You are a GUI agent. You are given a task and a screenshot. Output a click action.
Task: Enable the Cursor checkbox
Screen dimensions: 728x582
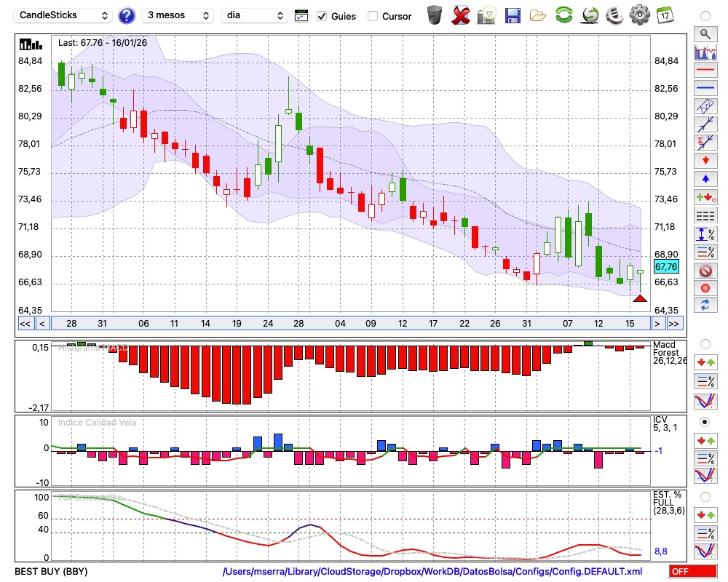[x=373, y=16]
